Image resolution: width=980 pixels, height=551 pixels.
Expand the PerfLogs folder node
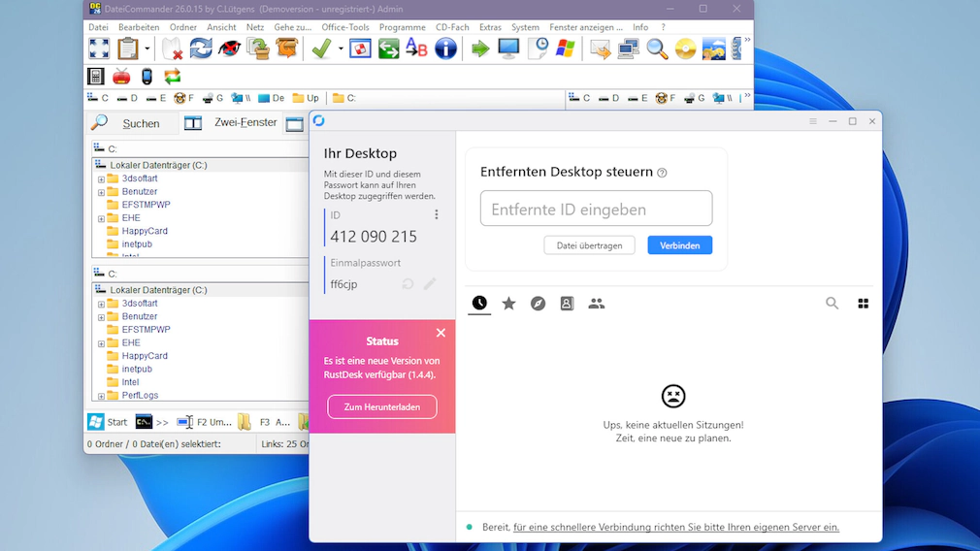pyautogui.click(x=101, y=396)
